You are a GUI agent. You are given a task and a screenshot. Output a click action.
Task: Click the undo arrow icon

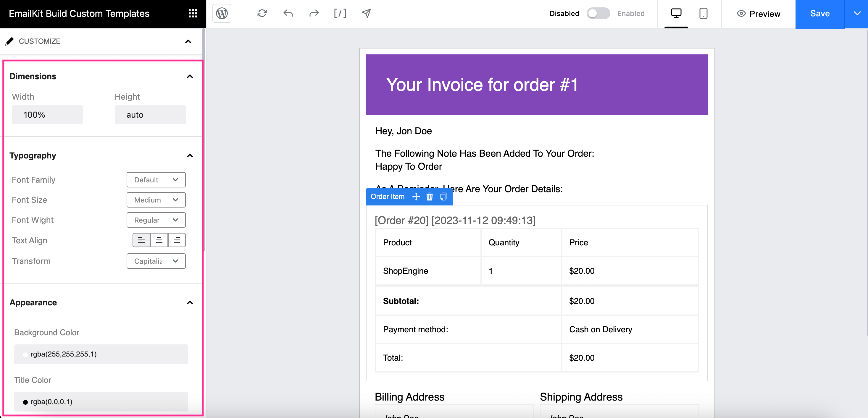pyautogui.click(x=288, y=14)
